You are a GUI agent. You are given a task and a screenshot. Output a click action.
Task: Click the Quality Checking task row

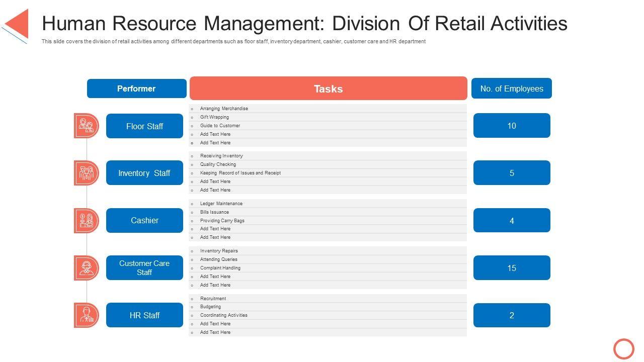(328, 164)
